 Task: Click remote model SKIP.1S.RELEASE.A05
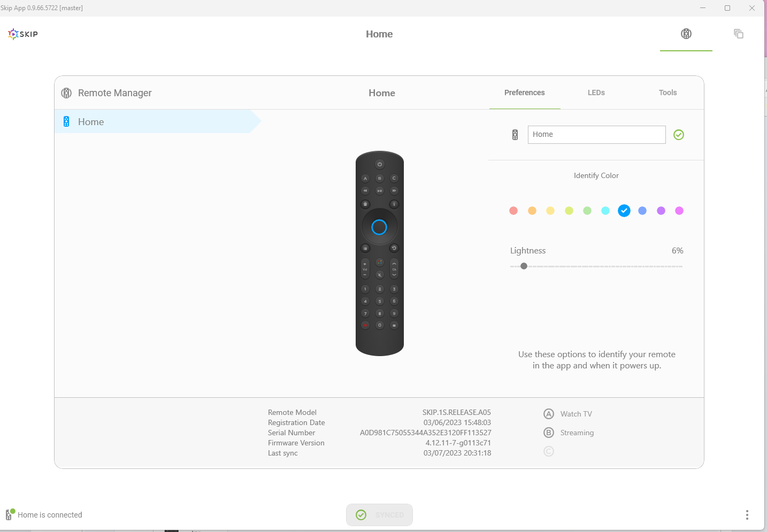pyautogui.click(x=457, y=412)
